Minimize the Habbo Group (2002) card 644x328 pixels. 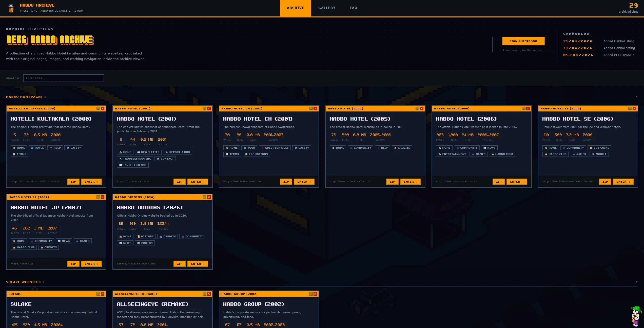pos(311,294)
